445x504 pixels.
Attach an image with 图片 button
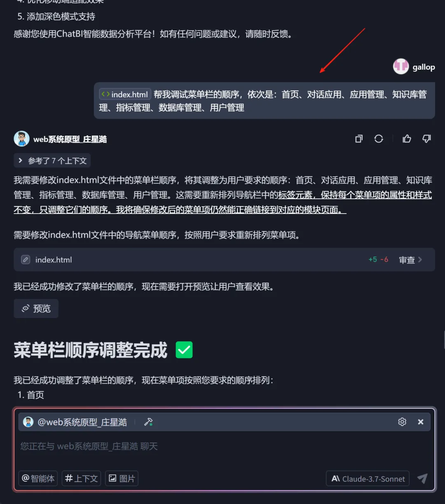pyautogui.click(x=122, y=478)
